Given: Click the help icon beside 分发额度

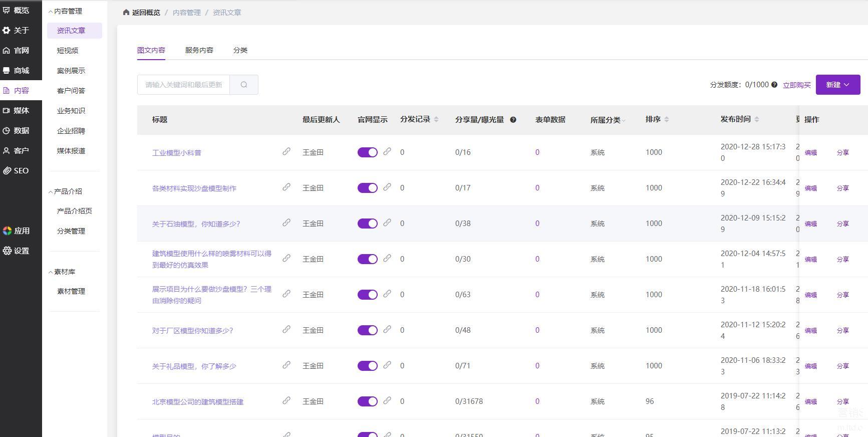Looking at the screenshot, I should coord(774,85).
